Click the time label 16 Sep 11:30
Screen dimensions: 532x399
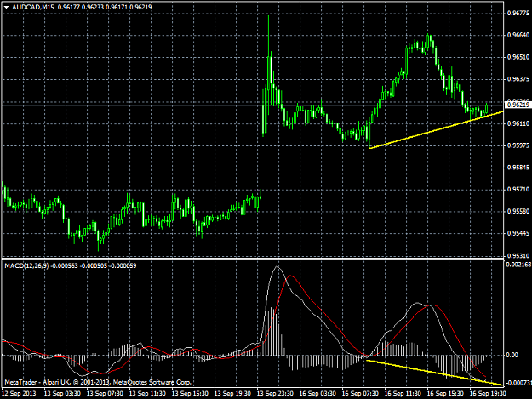pos(403,394)
